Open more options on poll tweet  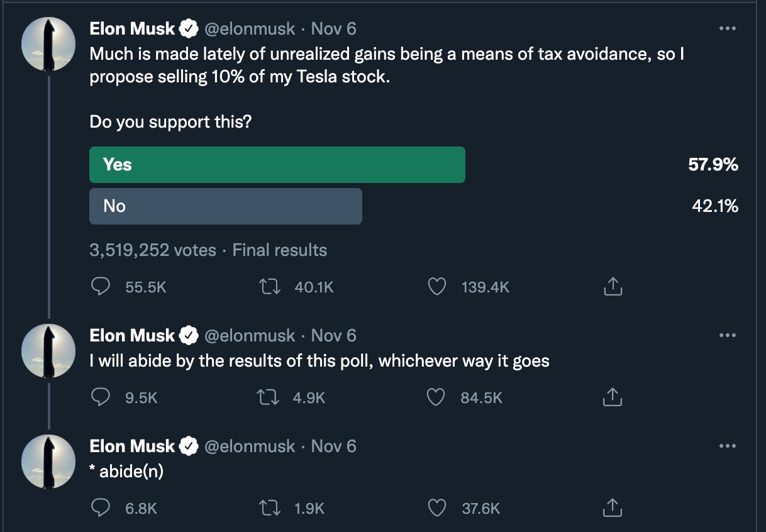pyautogui.click(x=727, y=28)
